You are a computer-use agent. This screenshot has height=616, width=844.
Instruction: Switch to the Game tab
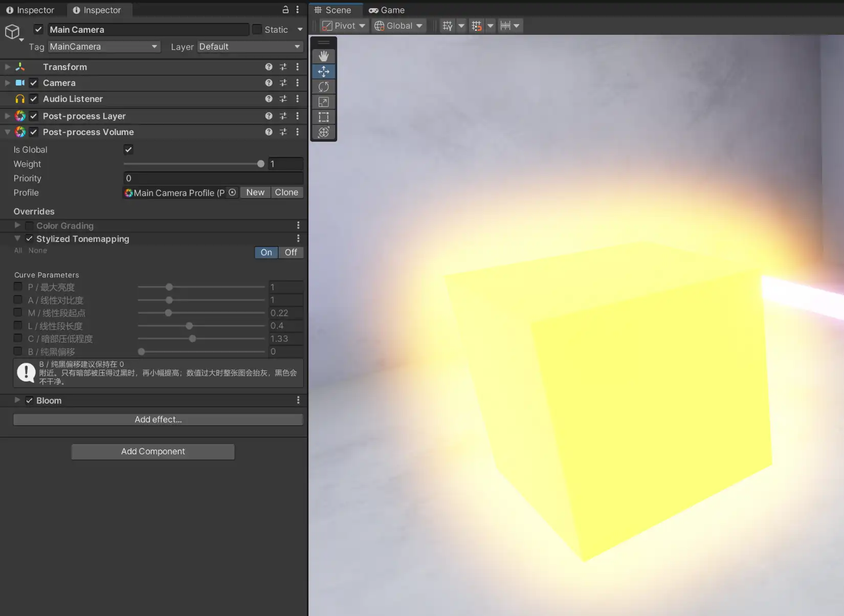387,10
